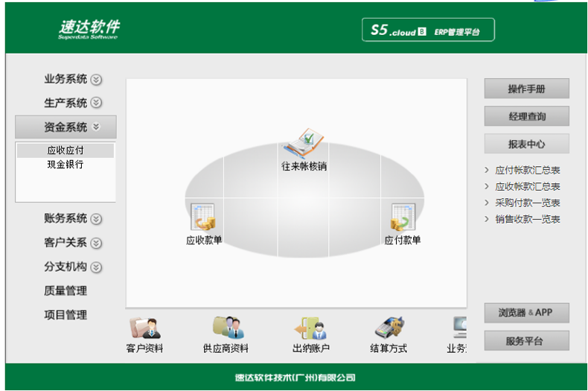Image resolution: width=588 pixels, height=391 pixels.
Task: Expand the 账务系统 chevron
Action: click(96, 219)
